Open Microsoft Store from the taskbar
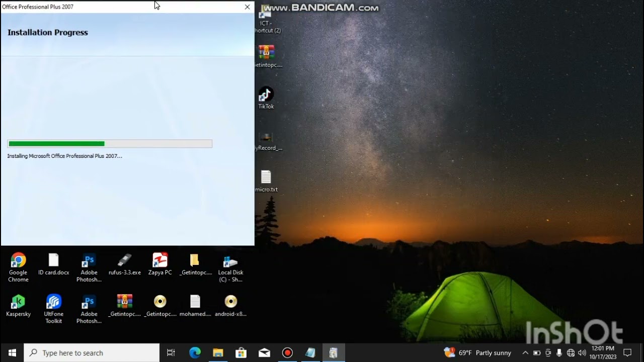This screenshot has height=362, width=644. tap(241, 353)
